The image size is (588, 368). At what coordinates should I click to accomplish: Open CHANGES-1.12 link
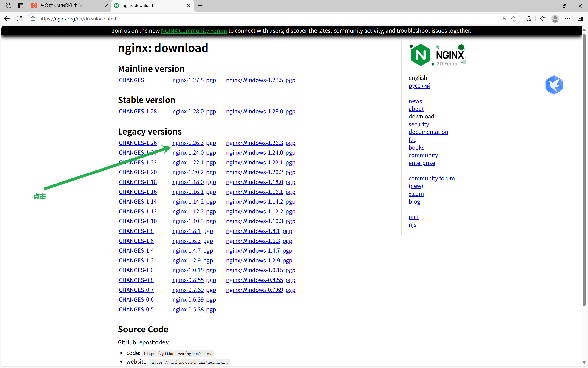pos(138,212)
